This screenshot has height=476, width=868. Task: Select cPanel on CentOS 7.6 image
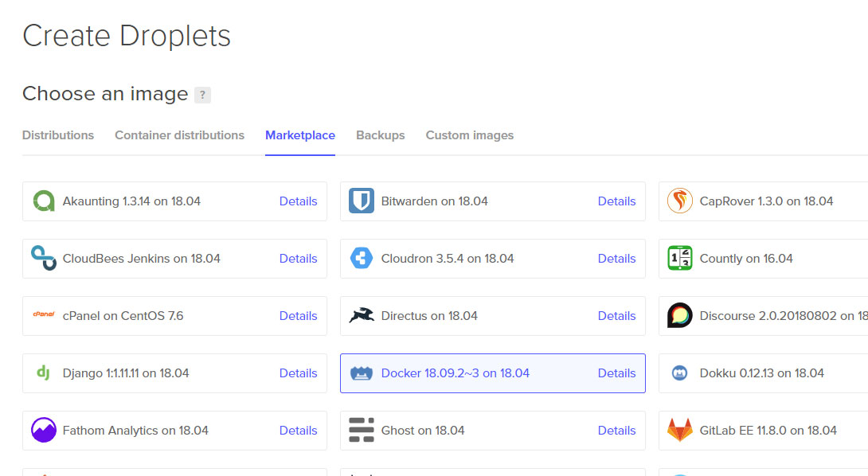174,316
